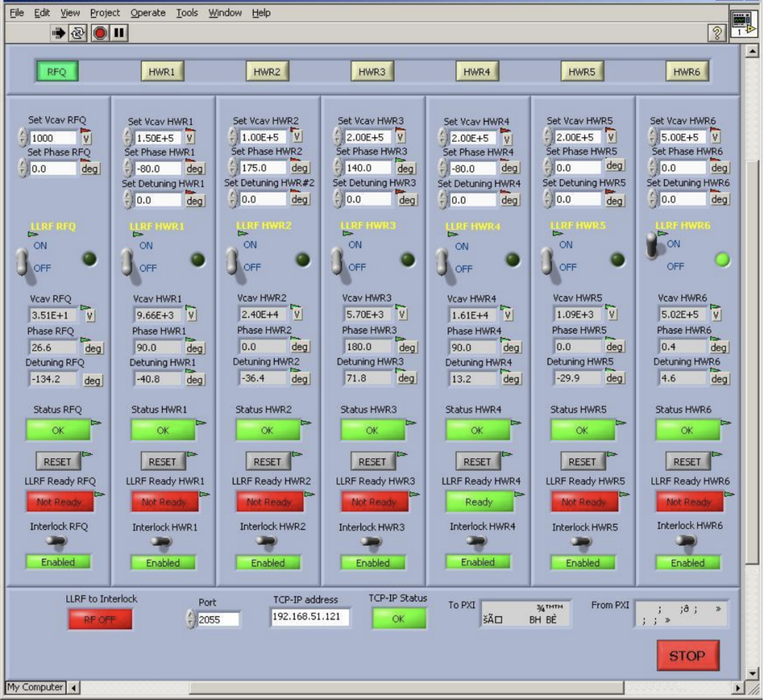This screenshot has height=700, width=764.
Task: Click the Set Vcav HWR4 V unit label
Action: click(x=507, y=139)
